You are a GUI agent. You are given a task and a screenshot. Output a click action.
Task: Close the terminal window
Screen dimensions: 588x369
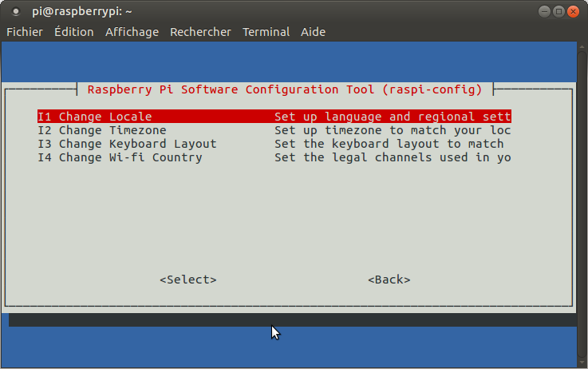[574, 11]
